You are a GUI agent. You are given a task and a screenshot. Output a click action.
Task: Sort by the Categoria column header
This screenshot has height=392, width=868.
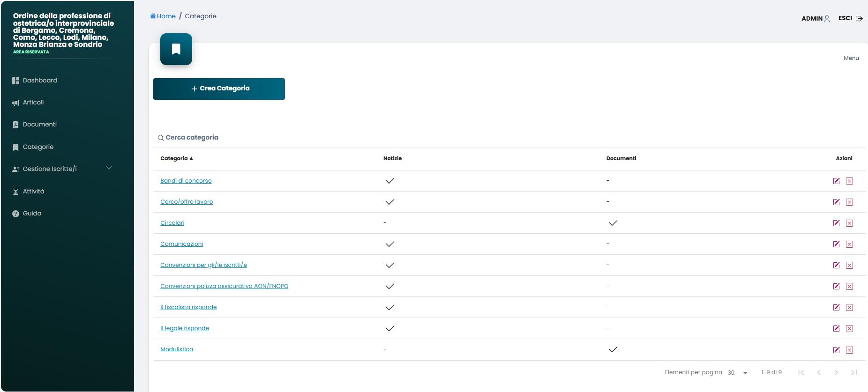[x=176, y=159]
